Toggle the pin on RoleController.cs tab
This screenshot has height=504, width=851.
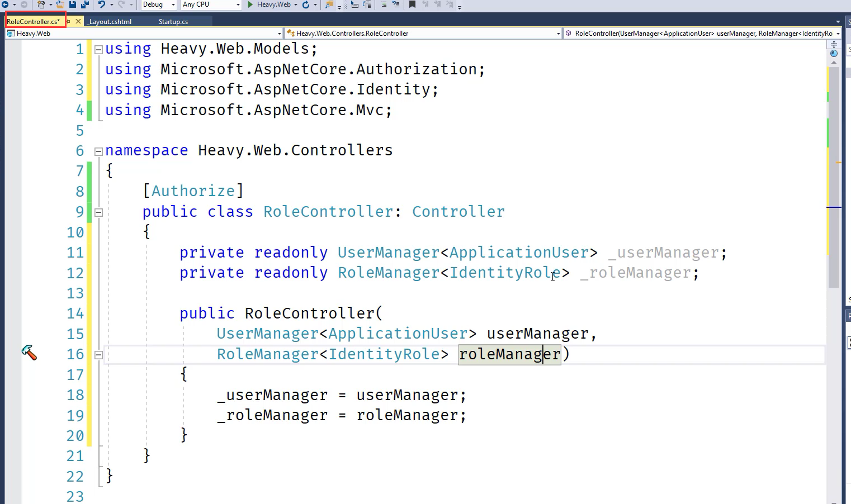(69, 22)
